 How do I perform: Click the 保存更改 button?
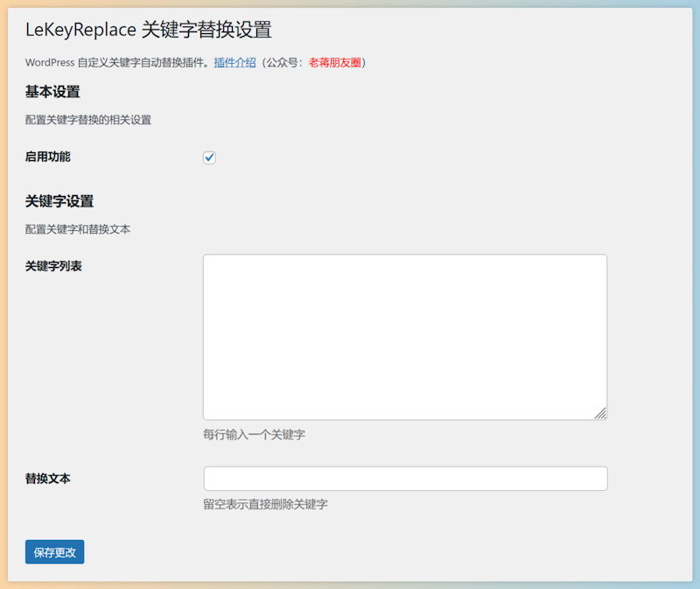coord(54,552)
